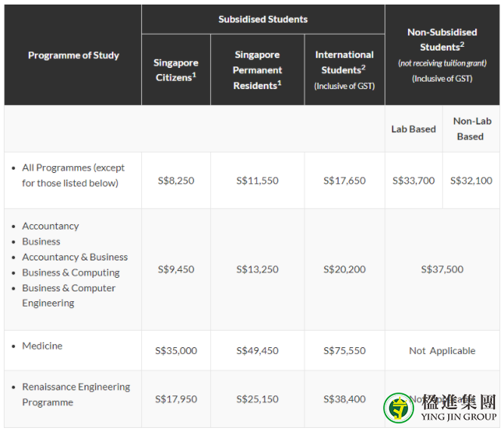Image resolution: width=504 pixels, height=431 pixels.
Task: Click the 'Non-Subsidised Students' column header
Action: (442, 55)
